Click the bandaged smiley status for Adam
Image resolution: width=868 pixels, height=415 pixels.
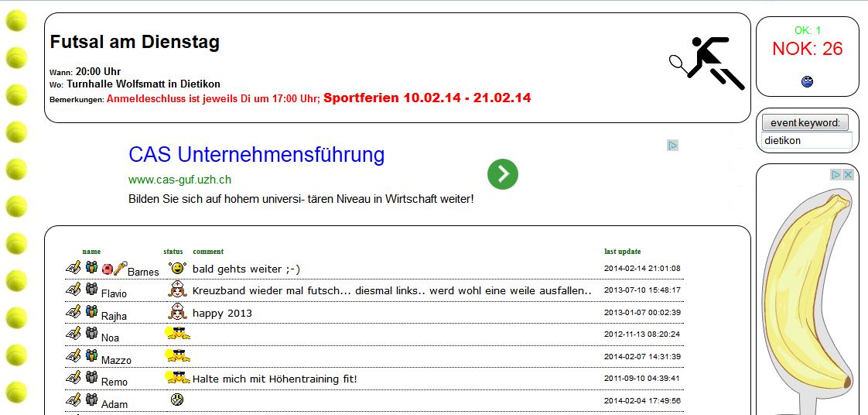click(177, 399)
